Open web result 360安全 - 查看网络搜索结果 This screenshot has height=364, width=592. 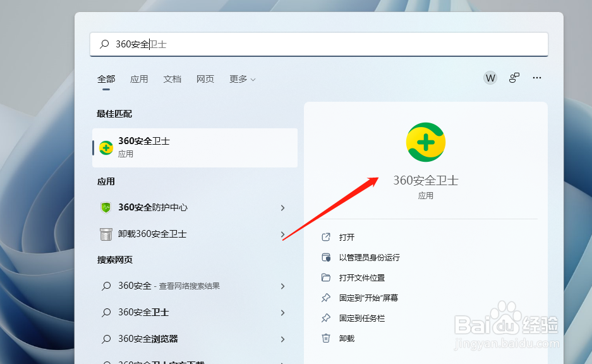pos(195,286)
